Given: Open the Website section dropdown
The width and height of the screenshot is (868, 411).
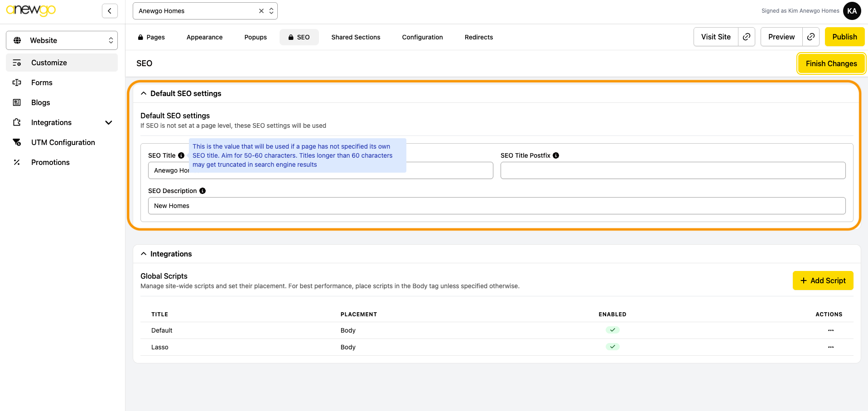Looking at the screenshot, I should [62, 40].
